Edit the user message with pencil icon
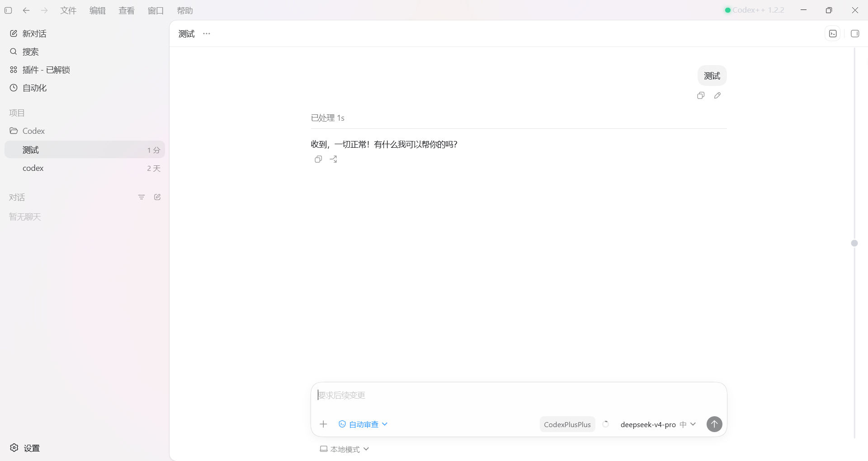The image size is (868, 461). coord(717,95)
